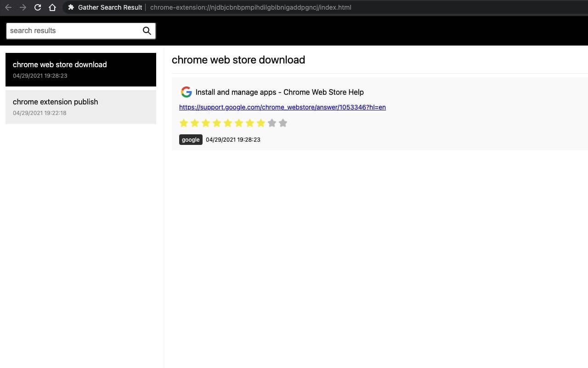Click the 'chrome web store download' page heading
The image size is (588, 368).
click(238, 60)
